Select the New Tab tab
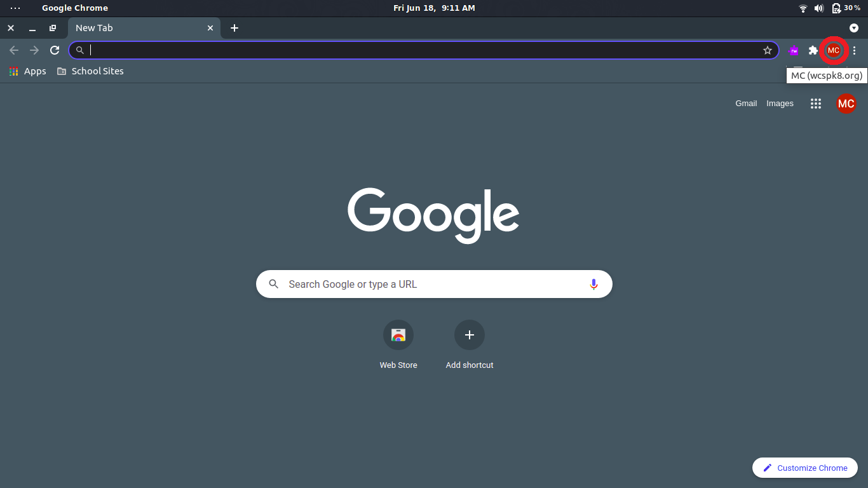The image size is (868, 488). (x=144, y=28)
